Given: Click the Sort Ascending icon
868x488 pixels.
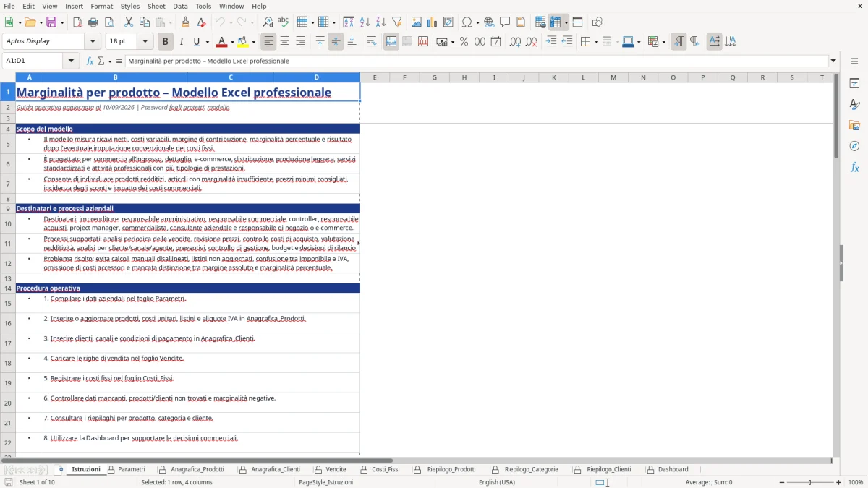Looking at the screenshot, I should (365, 22).
